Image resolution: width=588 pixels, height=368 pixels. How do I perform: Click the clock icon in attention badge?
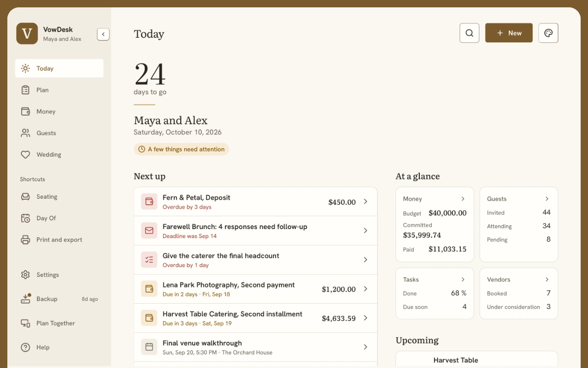coord(141,149)
